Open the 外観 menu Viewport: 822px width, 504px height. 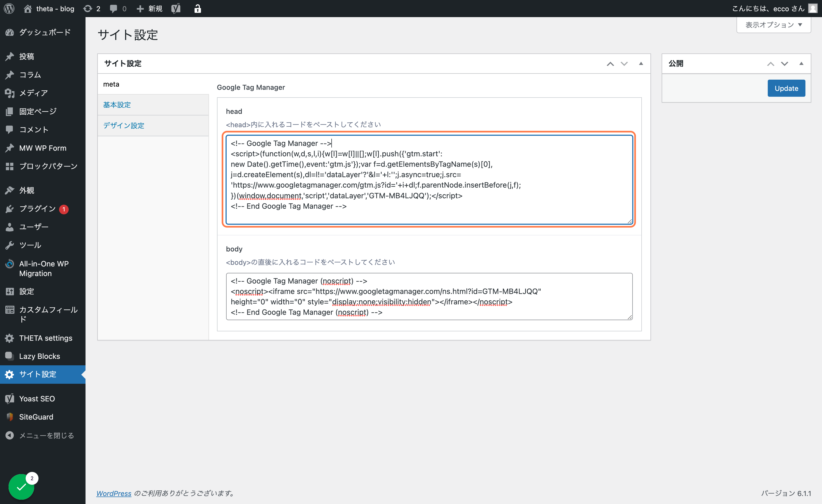[x=43, y=191]
